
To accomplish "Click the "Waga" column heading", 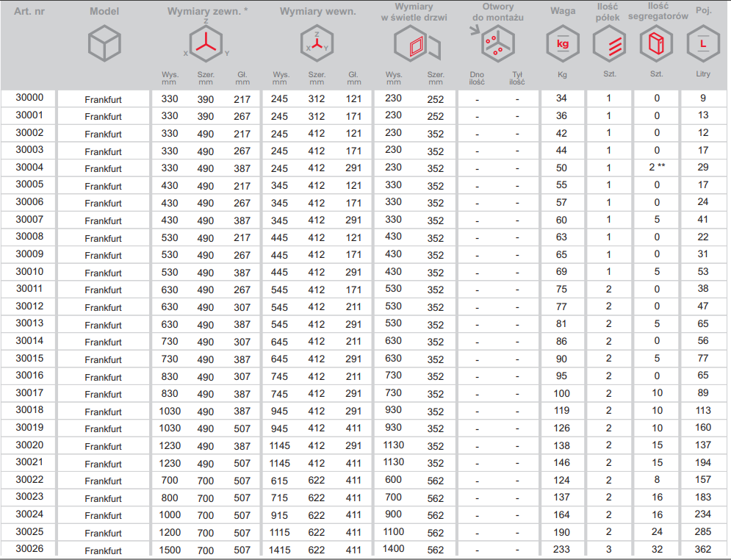I will point(563,12).
